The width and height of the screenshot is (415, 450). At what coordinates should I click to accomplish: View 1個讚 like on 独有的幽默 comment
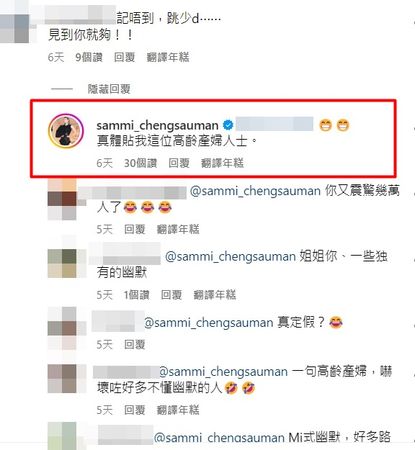tap(136, 295)
